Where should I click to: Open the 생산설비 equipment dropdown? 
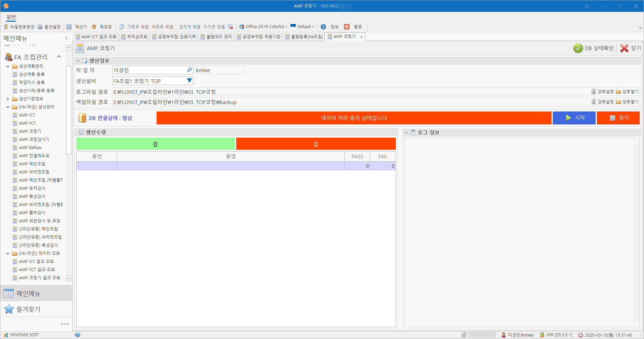[189, 81]
